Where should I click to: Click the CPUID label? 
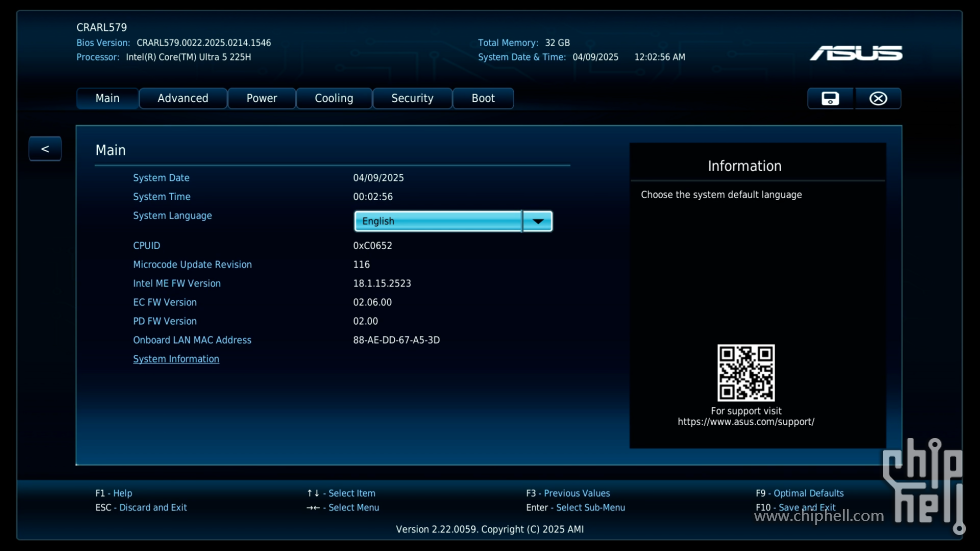[147, 246]
